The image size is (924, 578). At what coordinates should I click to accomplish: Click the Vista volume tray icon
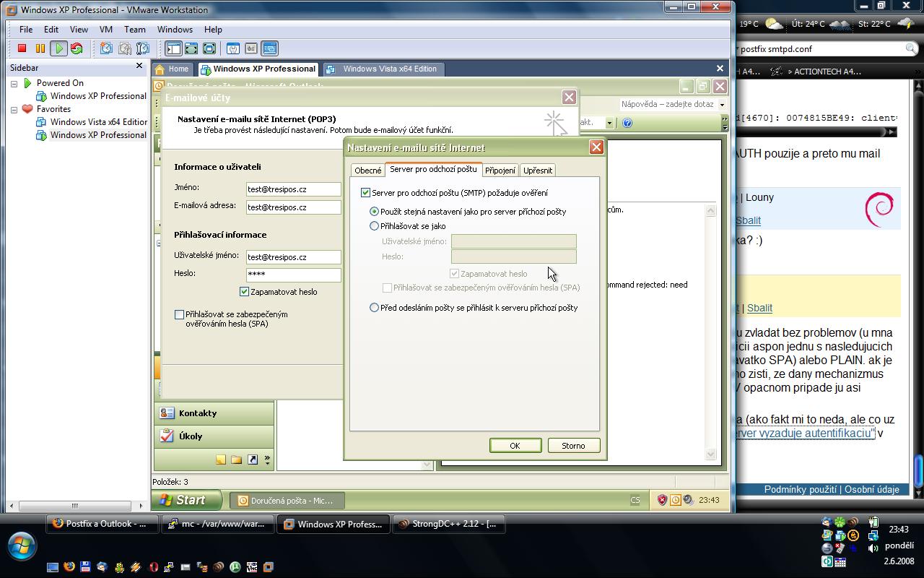tap(875, 548)
